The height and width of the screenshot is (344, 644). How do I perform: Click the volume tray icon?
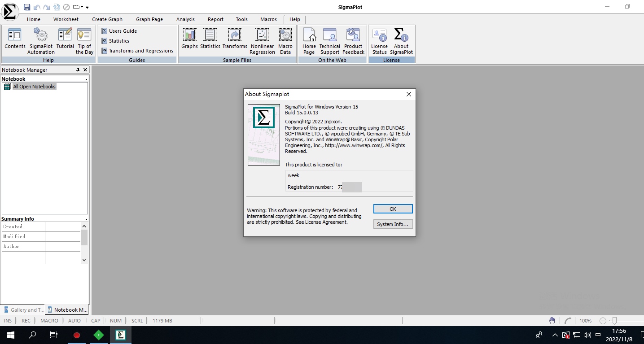point(587,335)
